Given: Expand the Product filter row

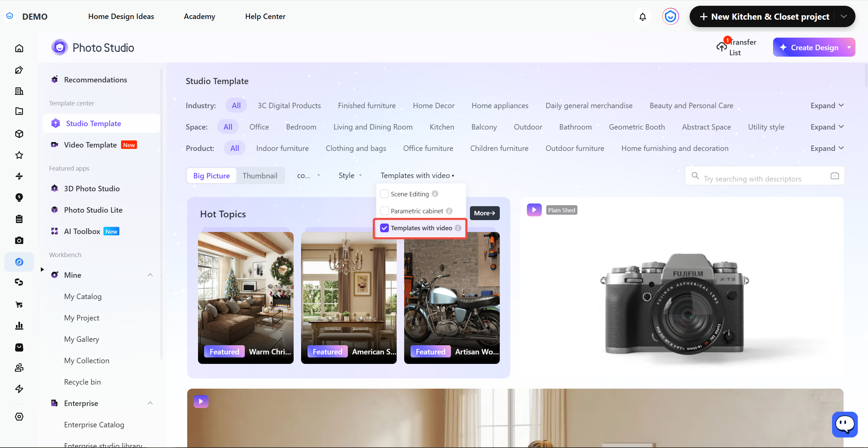Looking at the screenshot, I should (x=827, y=148).
